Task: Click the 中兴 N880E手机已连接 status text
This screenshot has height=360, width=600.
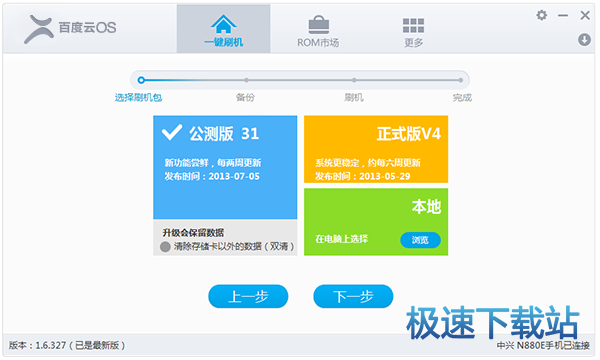Action: [543, 345]
